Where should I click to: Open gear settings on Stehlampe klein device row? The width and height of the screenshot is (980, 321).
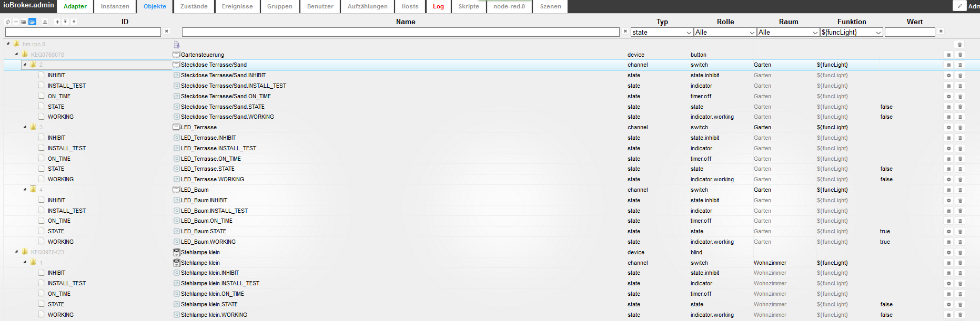click(949, 253)
